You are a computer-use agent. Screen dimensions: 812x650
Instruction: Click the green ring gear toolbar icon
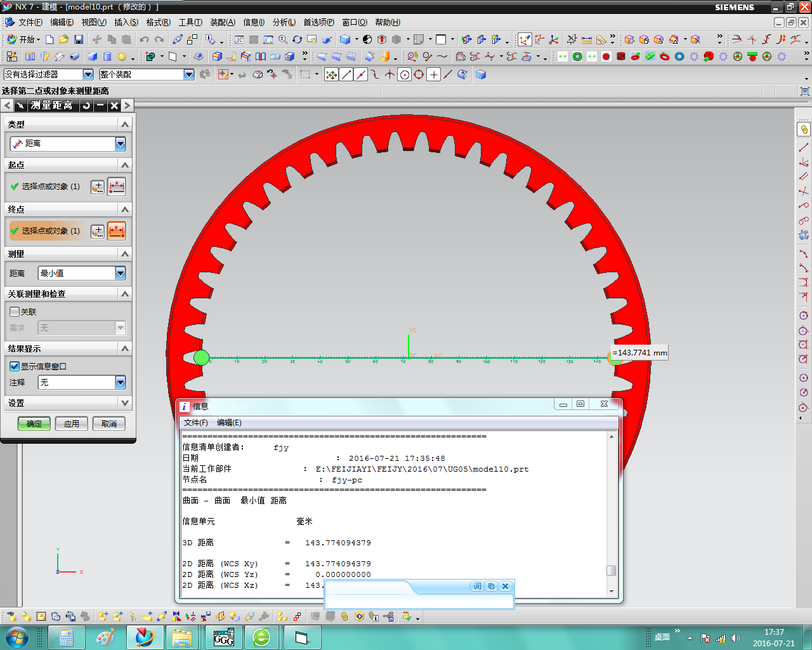[x=577, y=56]
